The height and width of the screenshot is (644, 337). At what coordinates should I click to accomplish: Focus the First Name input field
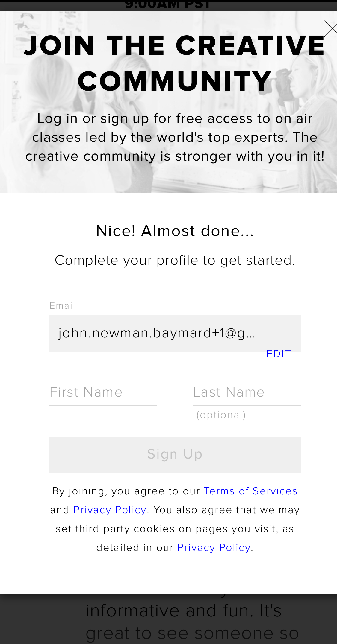tap(103, 392)
